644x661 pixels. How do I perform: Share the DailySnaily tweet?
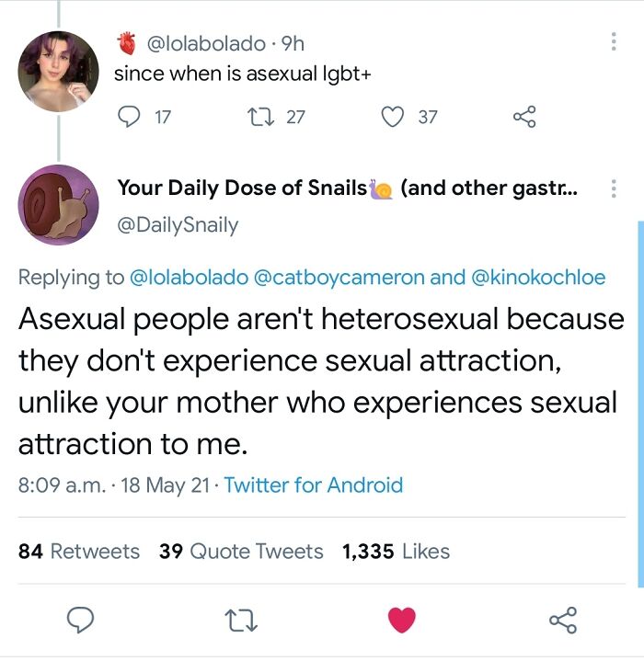563,620
